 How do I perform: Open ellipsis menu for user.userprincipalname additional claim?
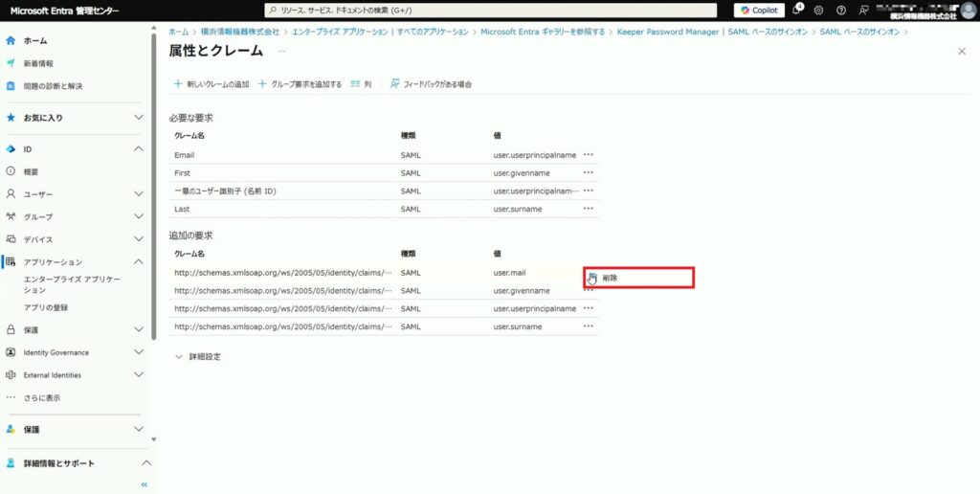(x=589, y=308)
